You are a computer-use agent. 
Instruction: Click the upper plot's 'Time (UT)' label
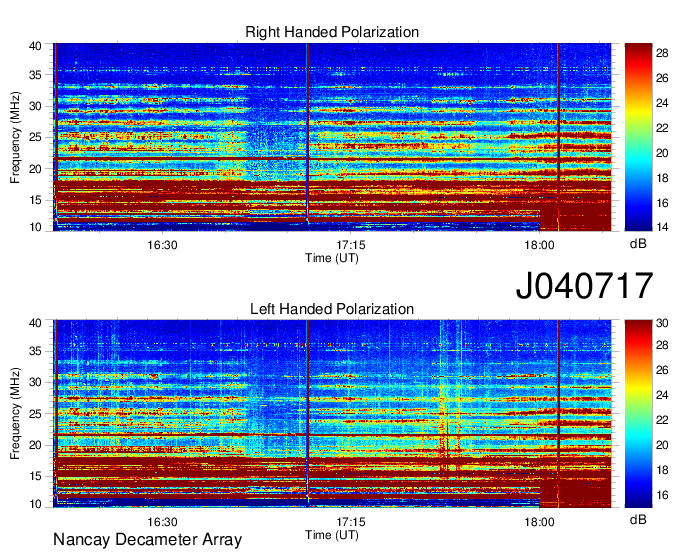tap(332, 258)
